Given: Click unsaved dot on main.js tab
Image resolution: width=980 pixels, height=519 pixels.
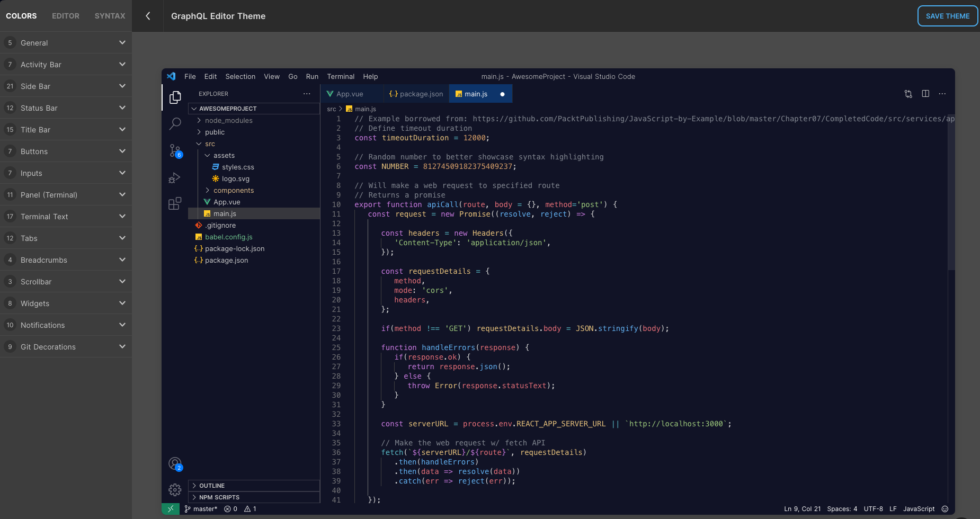Looking at the screenshot, I should point(502,94).
